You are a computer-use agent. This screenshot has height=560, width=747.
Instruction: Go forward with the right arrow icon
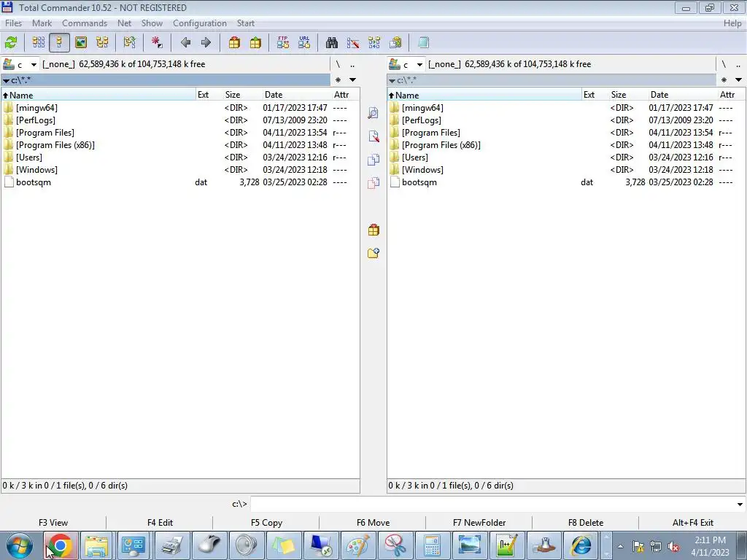(x=206, y=42)
